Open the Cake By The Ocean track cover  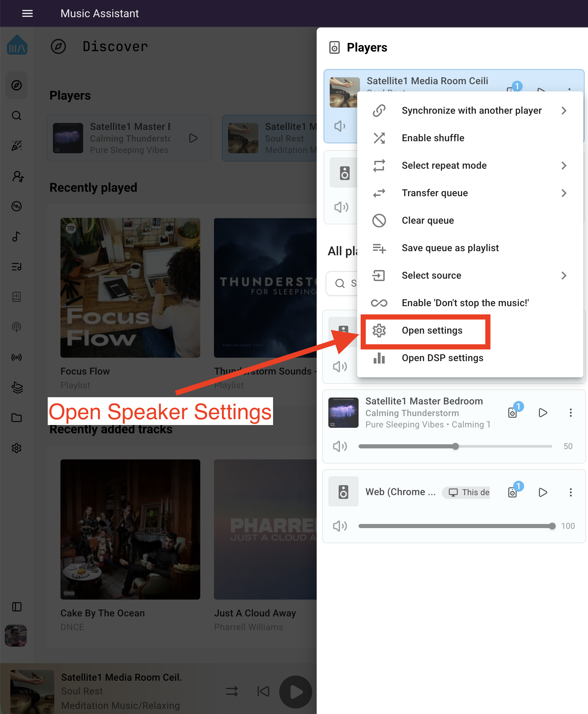coord(130,529)
